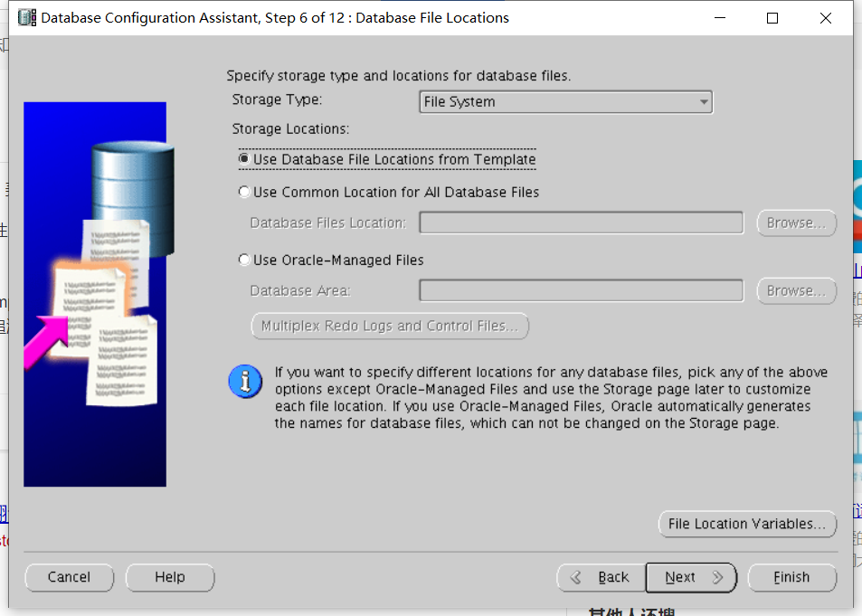The image size is (862, 616).
Task: Select Use Common Location for All Database Files
Action: (389, 192)
